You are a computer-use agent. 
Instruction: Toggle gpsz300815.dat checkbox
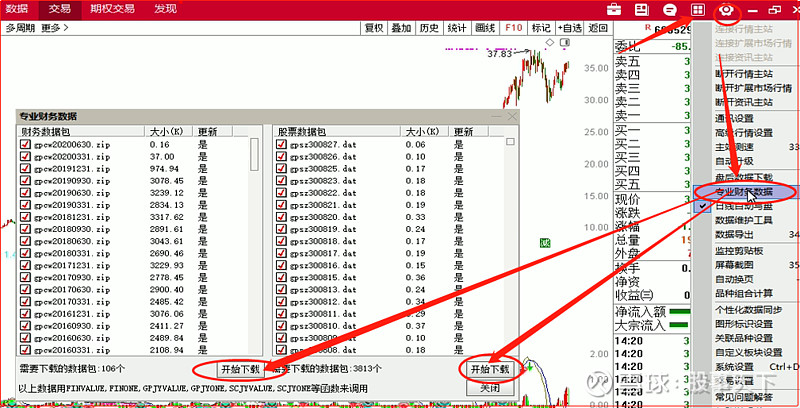point(281,277)
